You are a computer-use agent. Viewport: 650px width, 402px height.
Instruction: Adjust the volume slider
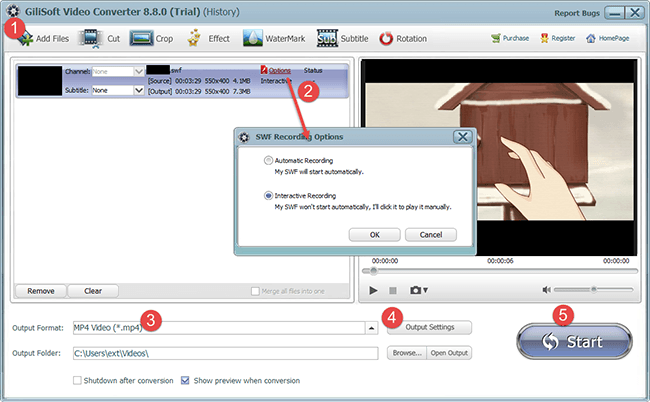click(594, 290)
